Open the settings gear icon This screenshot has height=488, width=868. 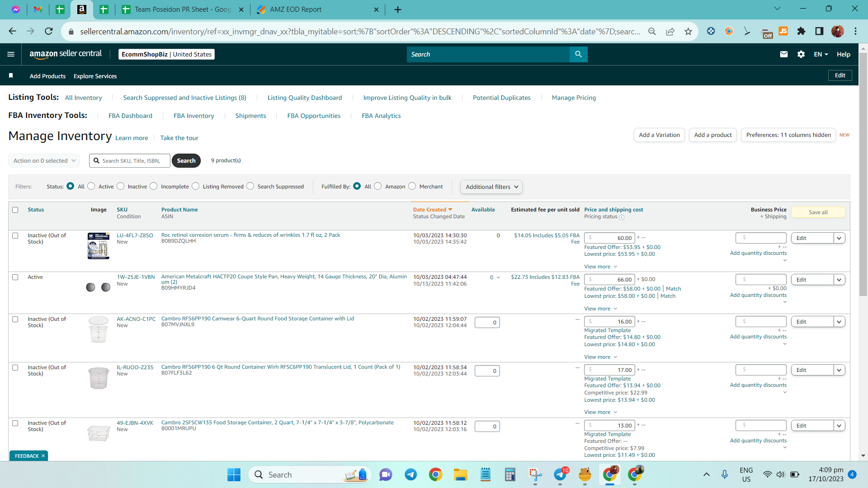pos(801,54)
